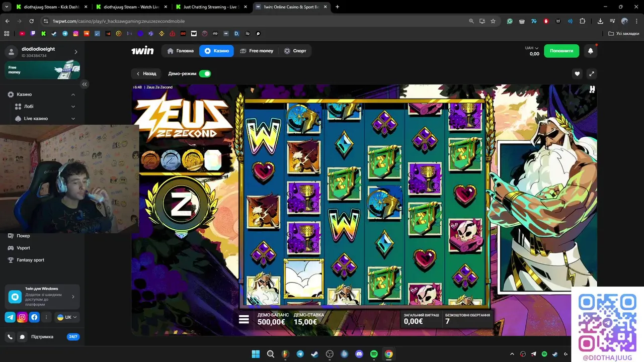Open Windows taskbar search
Image resolution: width=644 pixels, height=362 pixels.
pyautogui.click(x=270, y=354)
